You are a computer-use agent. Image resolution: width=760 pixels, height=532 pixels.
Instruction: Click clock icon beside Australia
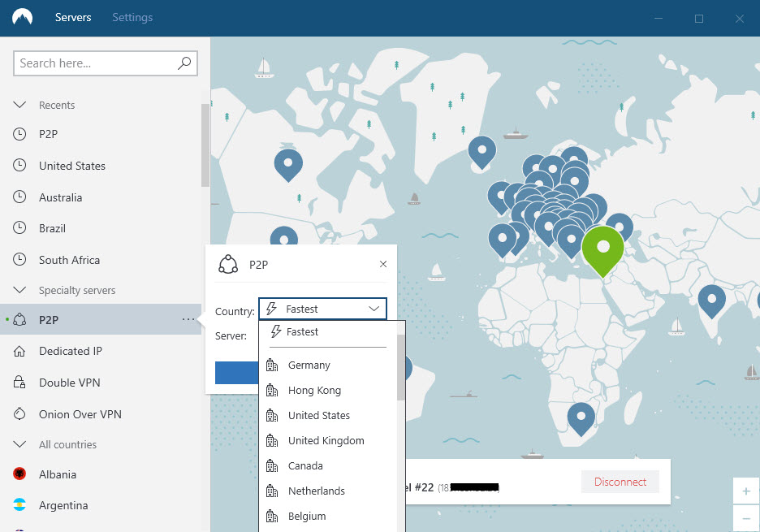(19, 197)
